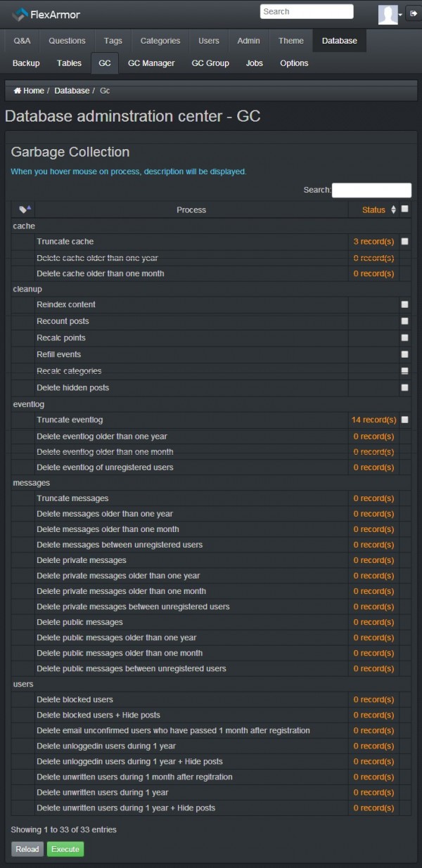This screenshot has width=422, height=868.
Task: Click the top header Search field
Action: 307,12
